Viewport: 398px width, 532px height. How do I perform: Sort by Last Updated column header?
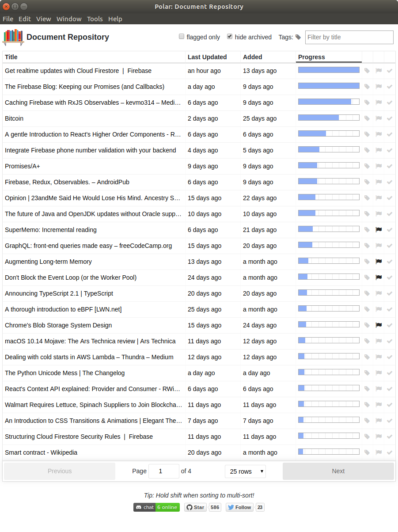(213, 57)
